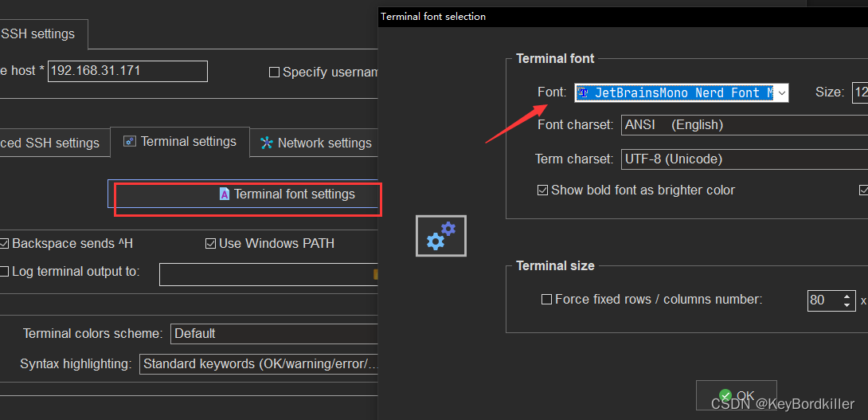Edit the remote host field 192.168.31.171
The height and width of the screenshot is (420, 868).
(x=127, y=72)
